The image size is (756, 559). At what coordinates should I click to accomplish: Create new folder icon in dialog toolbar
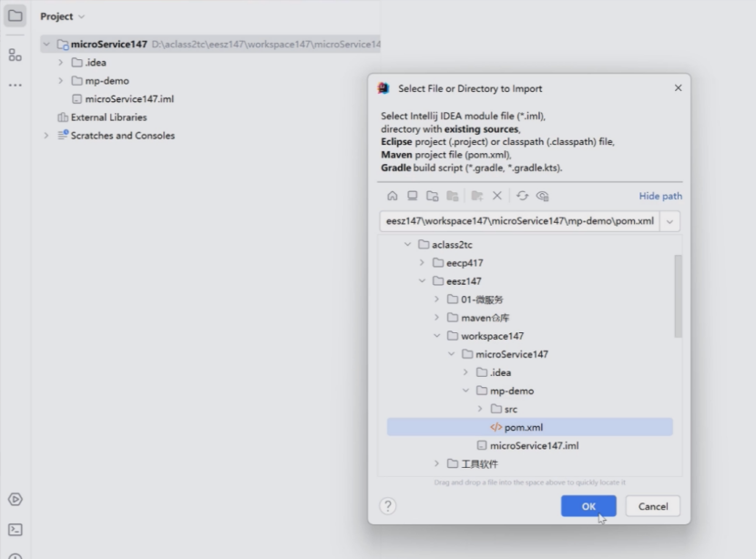coord(477,196)
